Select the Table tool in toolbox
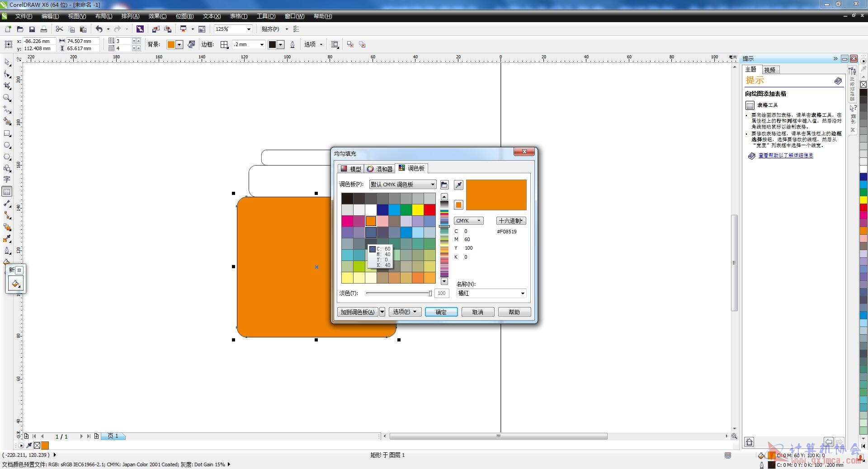 coord(7,192)
